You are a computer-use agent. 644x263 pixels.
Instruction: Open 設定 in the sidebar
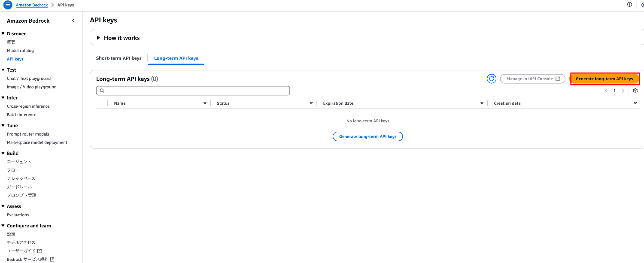[11, 234]
